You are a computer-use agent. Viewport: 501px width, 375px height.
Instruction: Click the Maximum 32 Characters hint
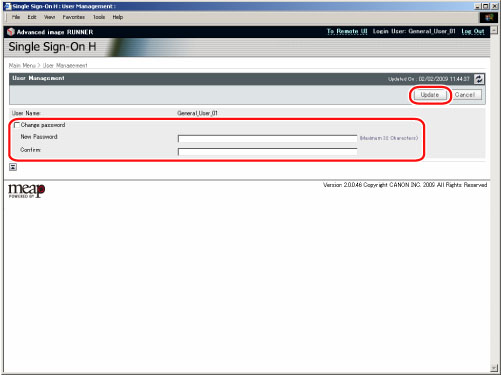(389, 138)
